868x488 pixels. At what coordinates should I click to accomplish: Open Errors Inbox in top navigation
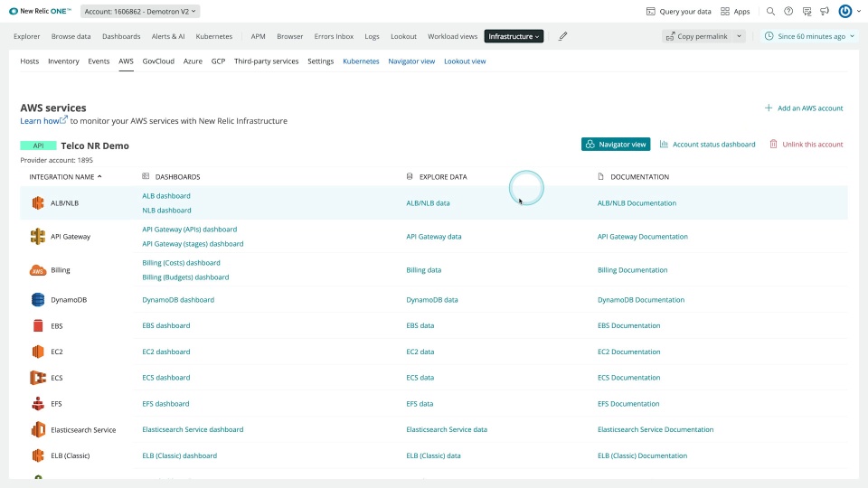334,36
